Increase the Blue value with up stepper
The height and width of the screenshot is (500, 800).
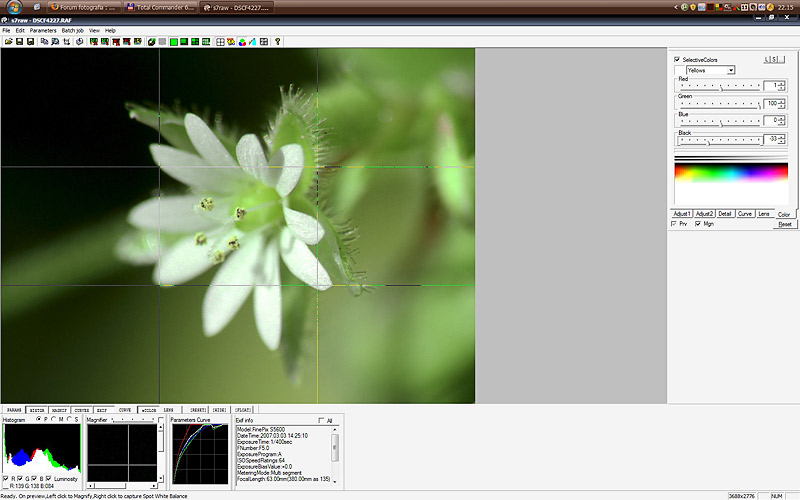[782, 118]
